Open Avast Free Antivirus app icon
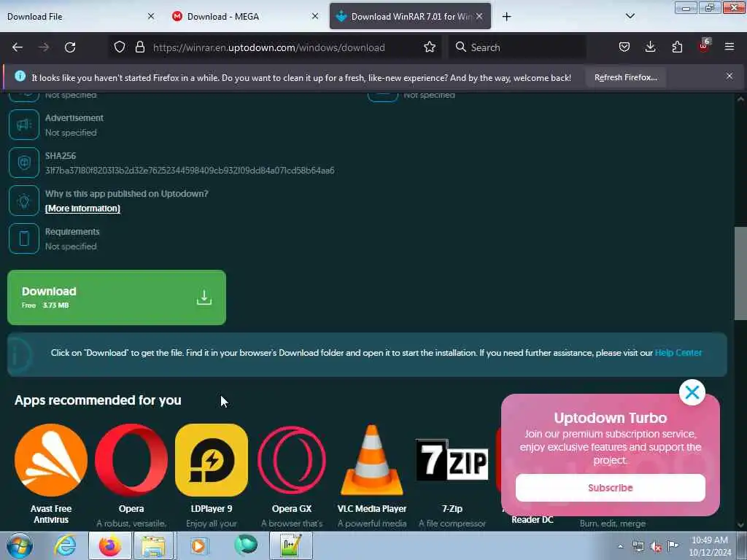Screen dimensions: 747x560 click(x=51, y=460)
